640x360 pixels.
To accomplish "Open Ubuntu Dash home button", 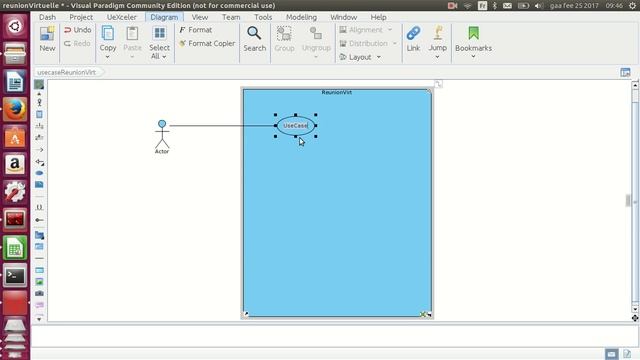I will click(x=15, y=27).
